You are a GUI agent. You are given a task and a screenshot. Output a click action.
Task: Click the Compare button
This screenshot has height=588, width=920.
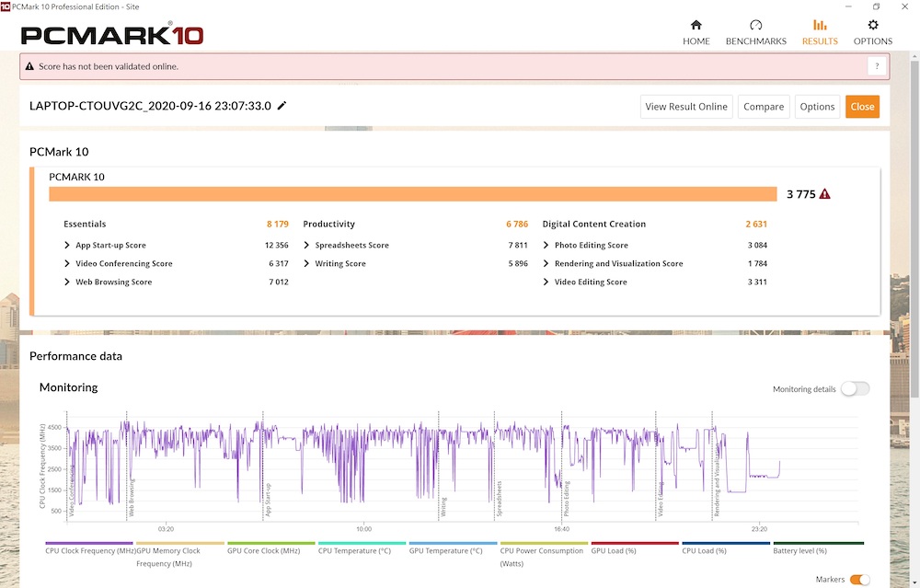[x=764, y=107]
